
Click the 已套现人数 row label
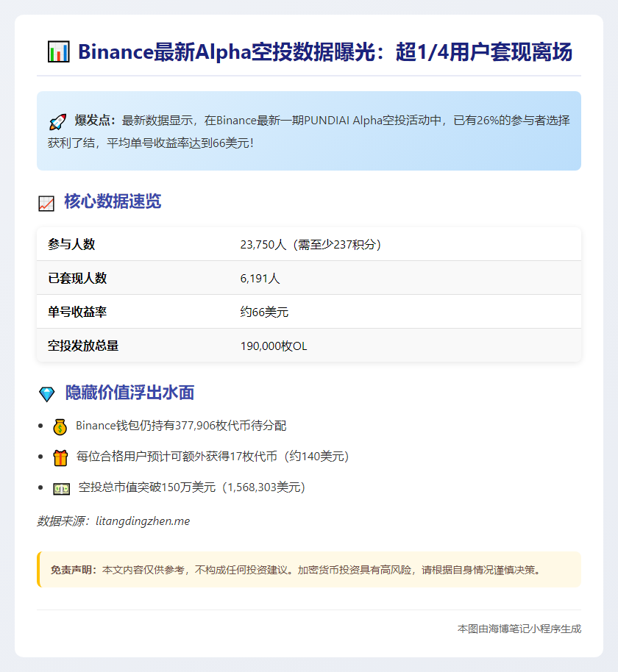[77, 278]
